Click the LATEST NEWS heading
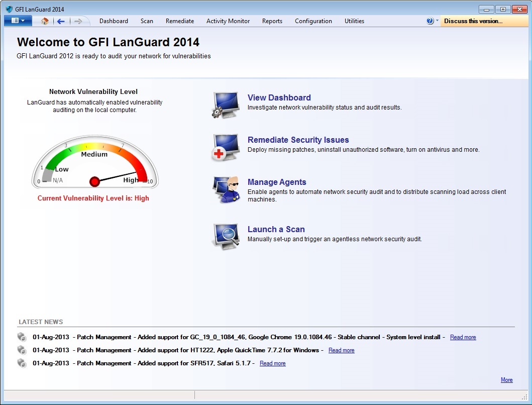The width and height of the screenshot is (532, 405). point(41,322)
